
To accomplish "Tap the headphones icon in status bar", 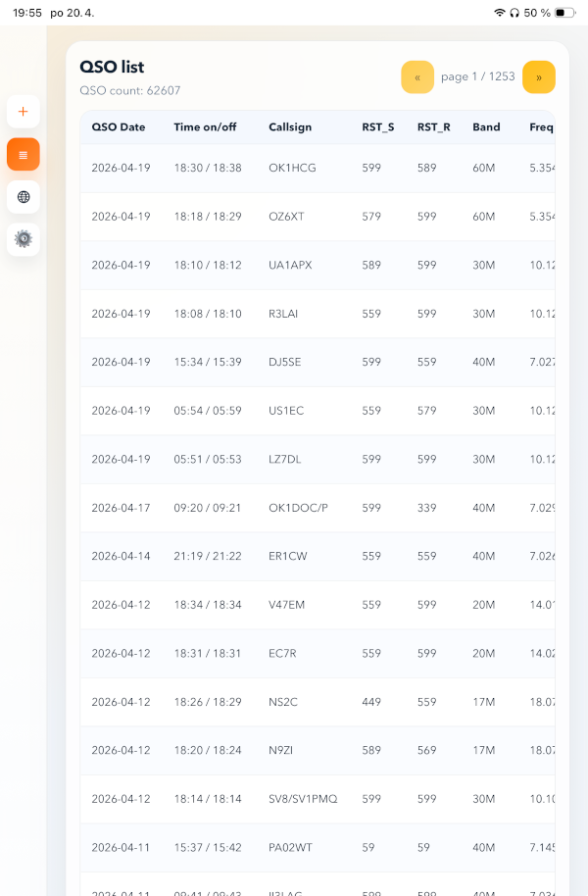I will 514,13.
